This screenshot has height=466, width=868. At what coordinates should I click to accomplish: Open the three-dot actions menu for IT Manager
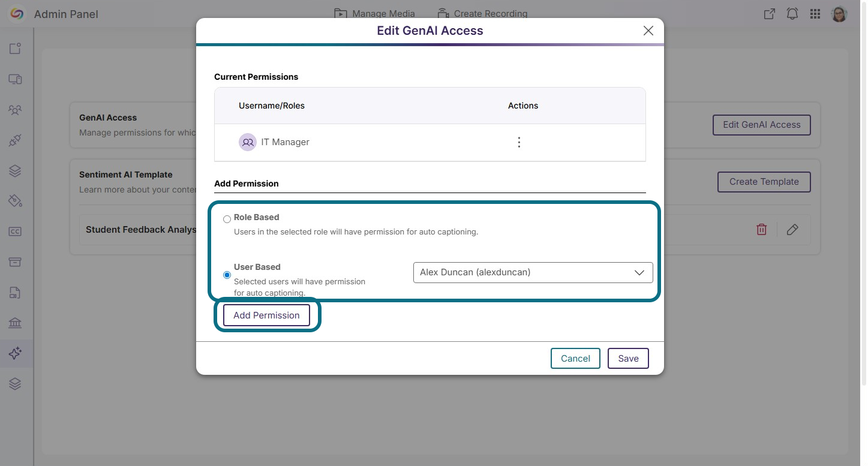point(519,142)
